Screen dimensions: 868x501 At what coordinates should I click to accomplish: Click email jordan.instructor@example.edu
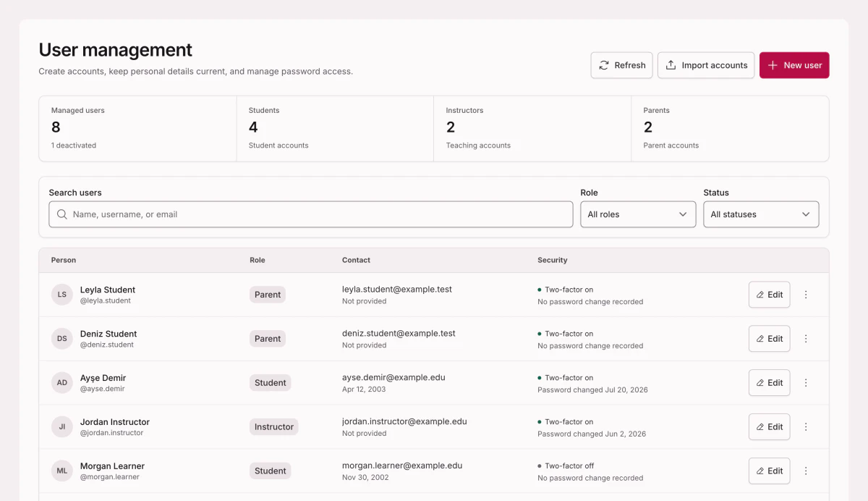pos(404,421)
